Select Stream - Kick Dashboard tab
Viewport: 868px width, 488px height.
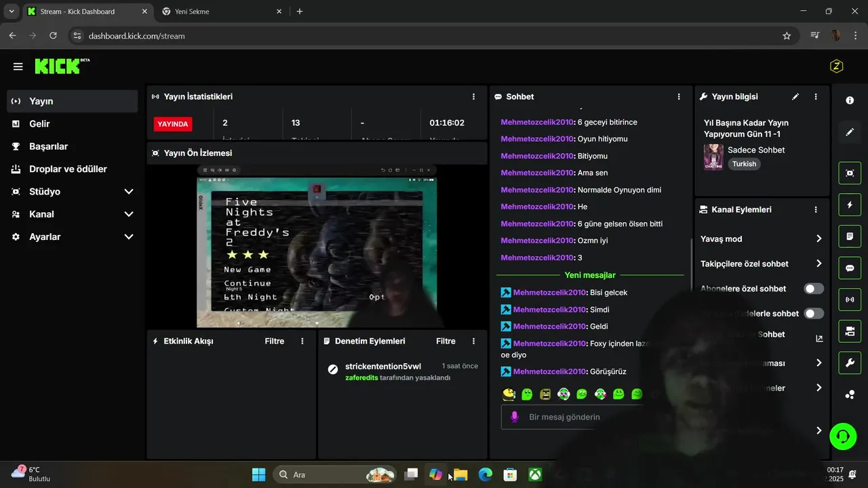tap(87, 12)
